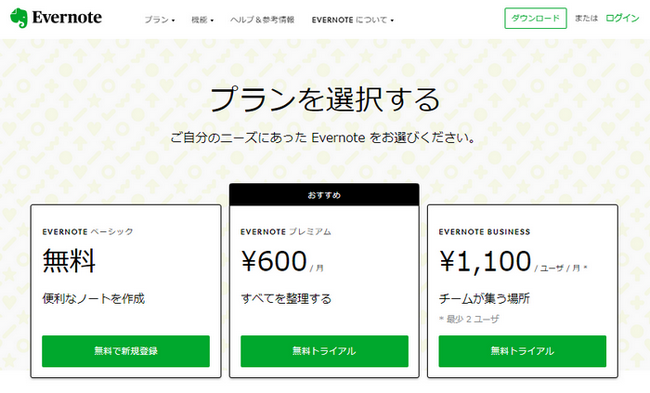Expand the EVERNOTE について dropdown
650x393 pixels.
(x=352, y=19)
